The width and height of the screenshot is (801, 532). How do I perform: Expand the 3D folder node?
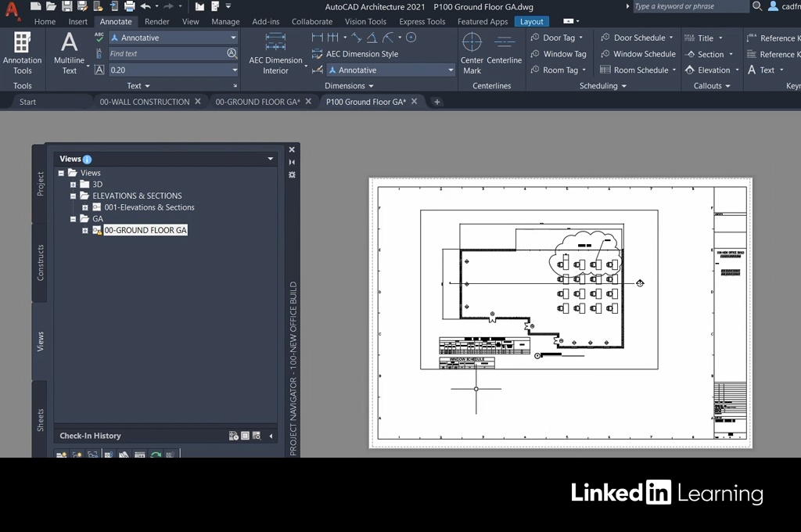[74, 185]
